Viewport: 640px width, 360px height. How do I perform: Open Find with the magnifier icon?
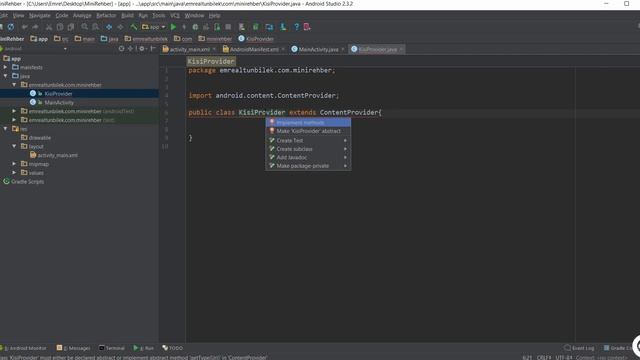(84, 27)
